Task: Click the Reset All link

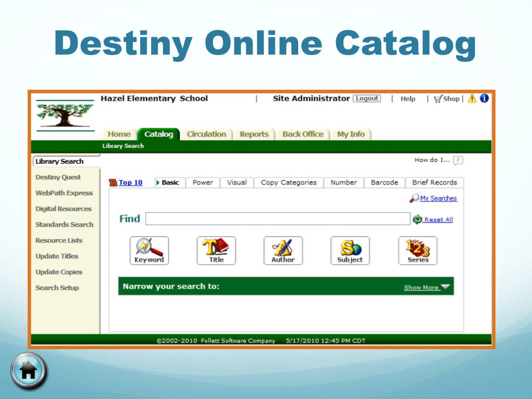Action: [x=438, y=220]
